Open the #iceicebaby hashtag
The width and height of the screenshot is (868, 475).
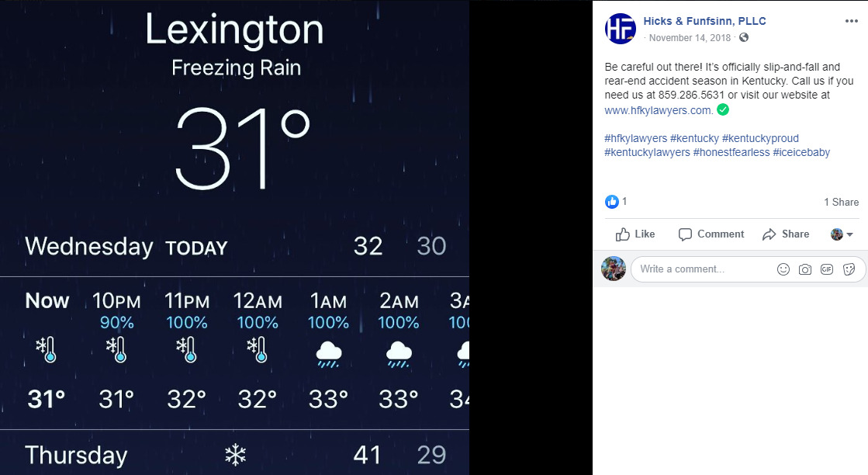pos(801,152)
